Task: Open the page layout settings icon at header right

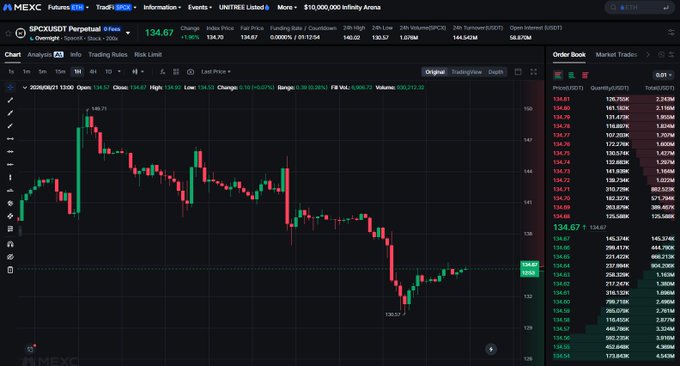Action: (671, 33)
